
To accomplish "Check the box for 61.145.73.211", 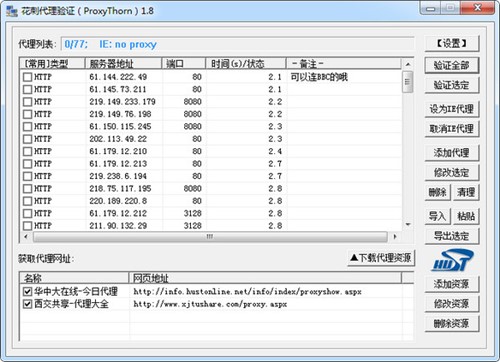I will click(27, 89).
